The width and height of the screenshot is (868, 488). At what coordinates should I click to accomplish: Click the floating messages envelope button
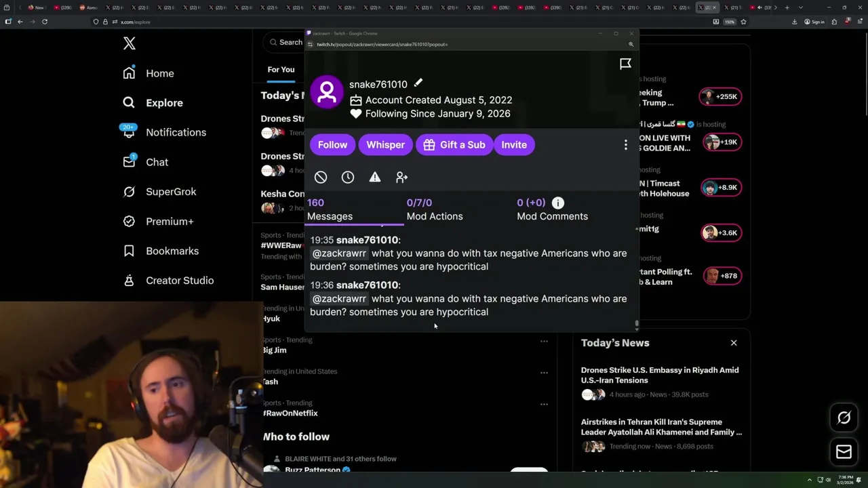pyautogui.click(x=844, y=452)
